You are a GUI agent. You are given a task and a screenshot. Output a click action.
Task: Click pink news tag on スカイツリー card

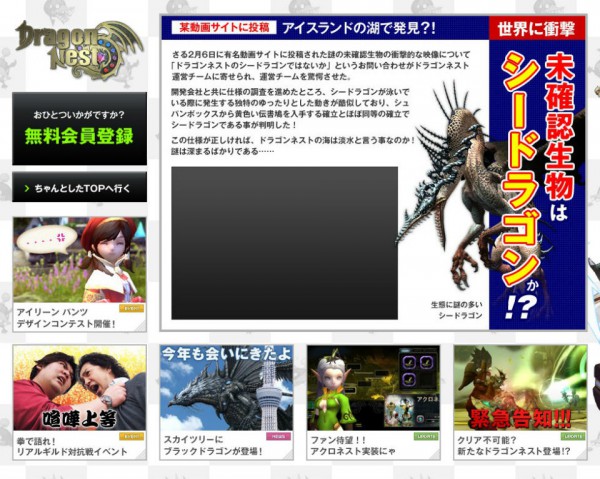278,436
